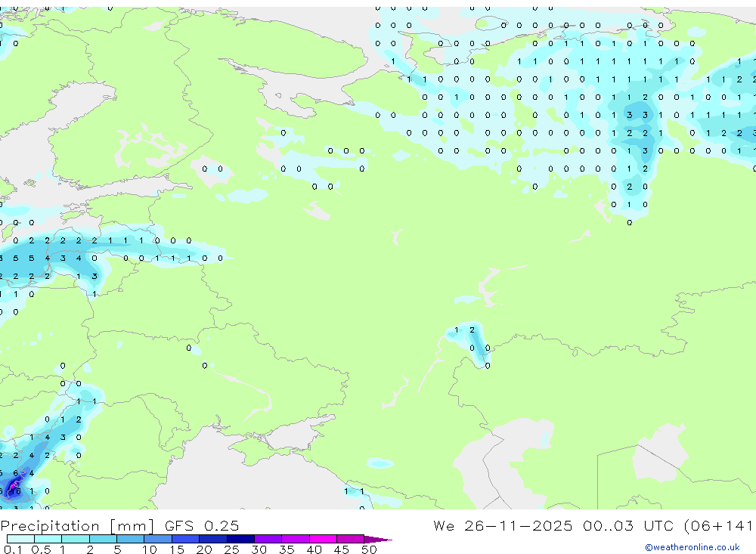Viewport: 756px width, 554px height.
Task: Select the 5–10 mm legend color segment
Action: [x=131, y=539]
